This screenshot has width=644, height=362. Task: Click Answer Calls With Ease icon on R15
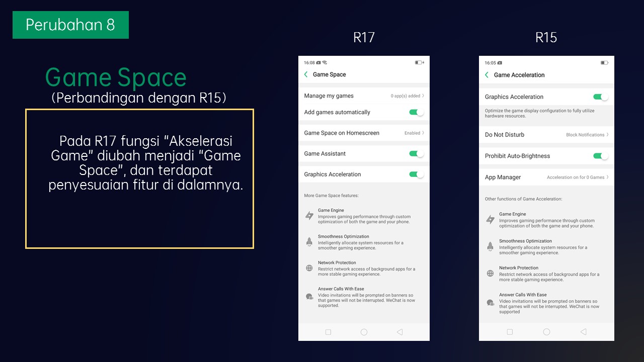(x=490, y=303)
